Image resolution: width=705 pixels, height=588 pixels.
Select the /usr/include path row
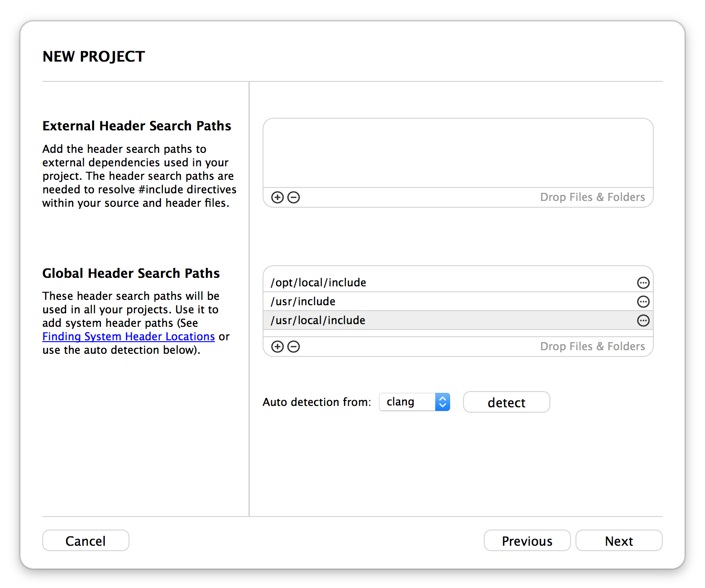coord(458,302)
